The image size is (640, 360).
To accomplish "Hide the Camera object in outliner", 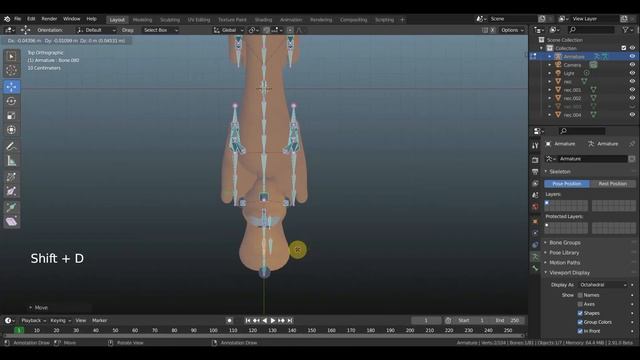I will [632, 65].
